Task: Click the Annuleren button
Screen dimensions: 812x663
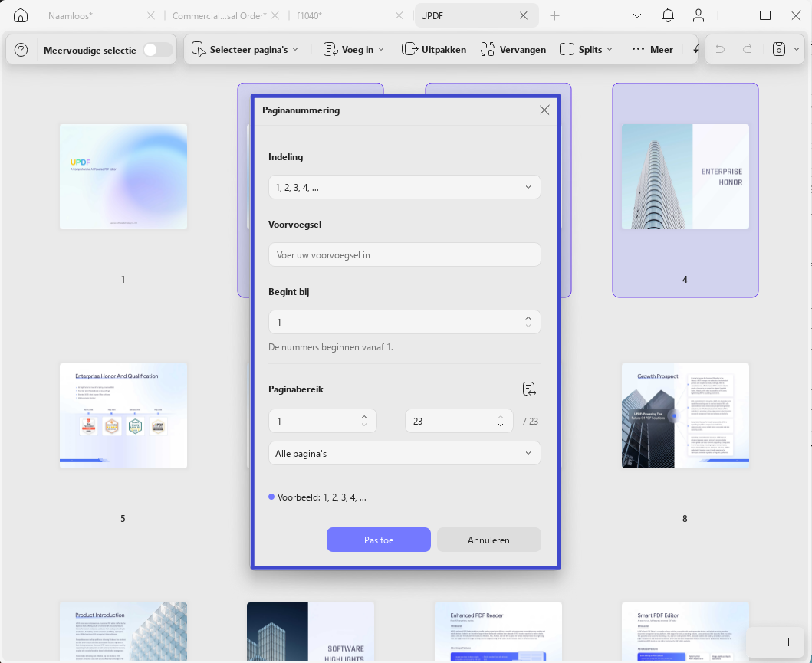Action: click(489, 540)
